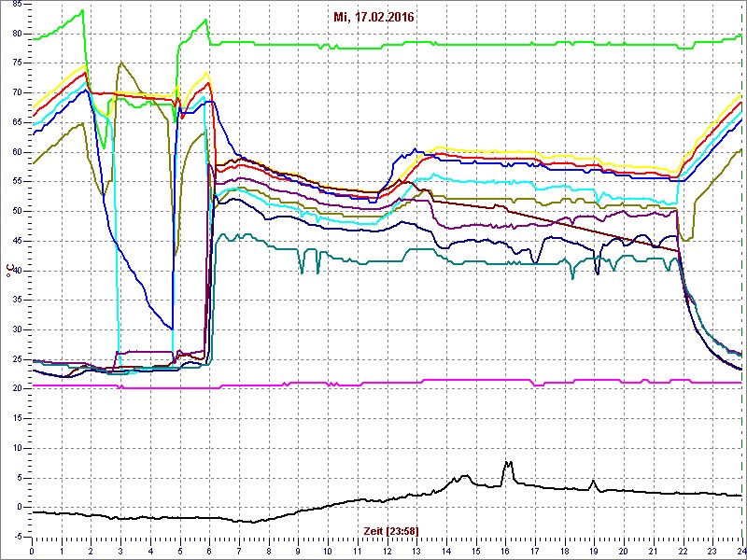
Task: Pick the 5 tick on the vertical temperature axis
Action: coord(19,478)
